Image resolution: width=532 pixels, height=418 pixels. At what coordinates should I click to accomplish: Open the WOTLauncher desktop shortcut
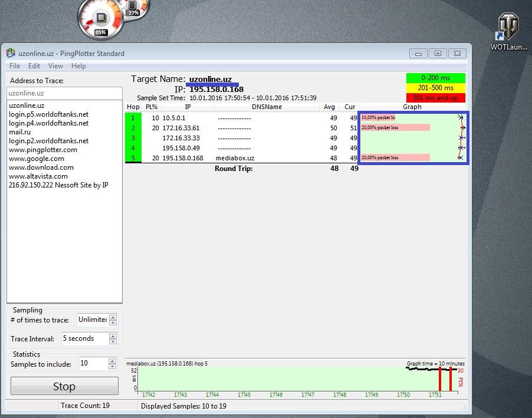[x=508, y=32]
